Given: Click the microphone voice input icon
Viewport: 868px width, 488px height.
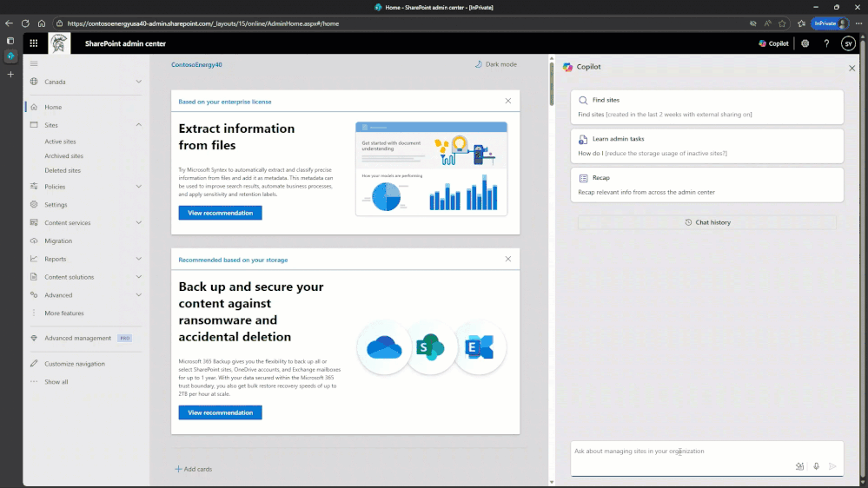Looking at the screenshot, I should pyautogui.click(x=816, y=466).
